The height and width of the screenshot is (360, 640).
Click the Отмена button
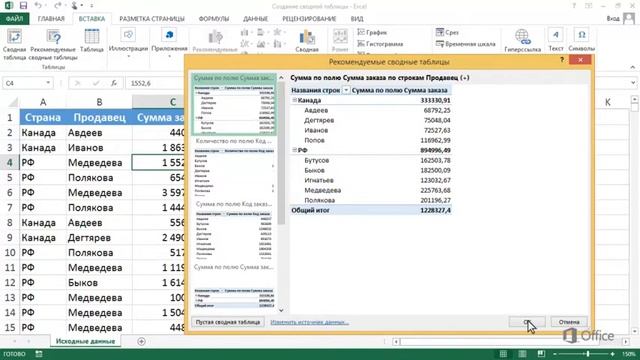coord(569,322)
